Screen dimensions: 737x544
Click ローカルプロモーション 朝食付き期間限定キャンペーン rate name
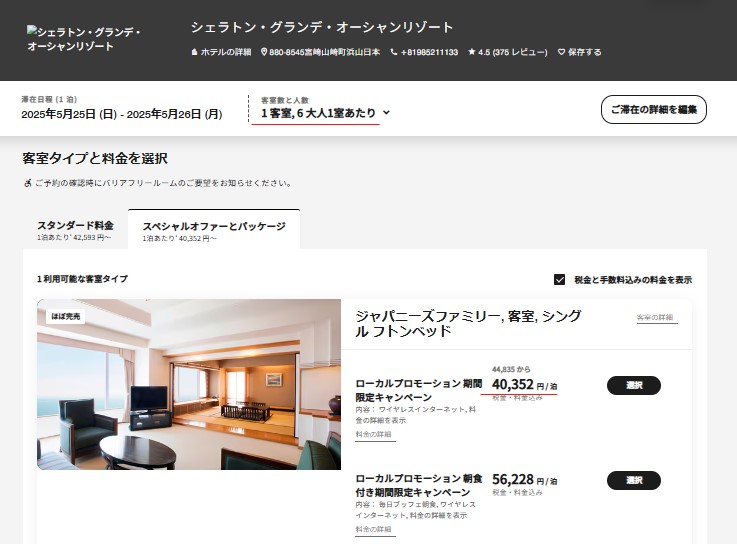pyautogui.click(x=419, y=485)
